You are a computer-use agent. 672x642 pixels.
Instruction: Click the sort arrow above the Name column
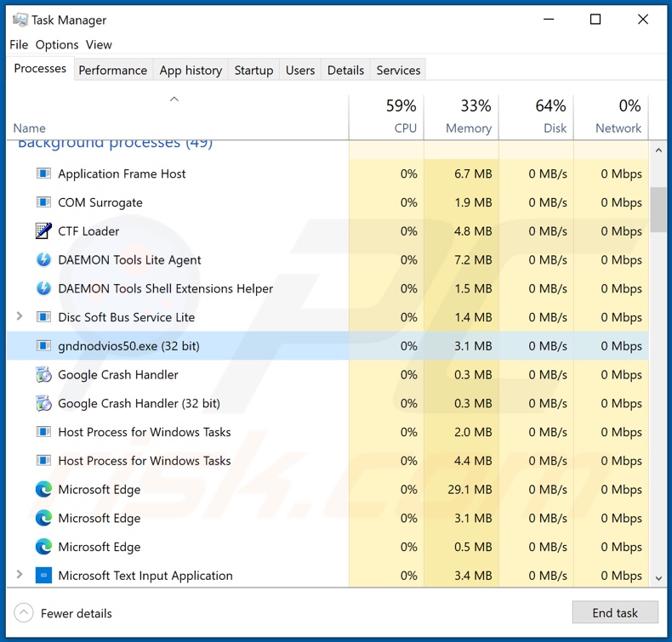tap(174, 99)
